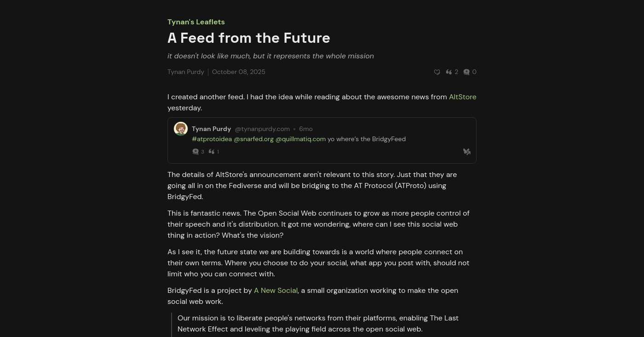Open the comments icon showing 0
Viewport: 644px width, 337px height.
[x=466, y=72]
